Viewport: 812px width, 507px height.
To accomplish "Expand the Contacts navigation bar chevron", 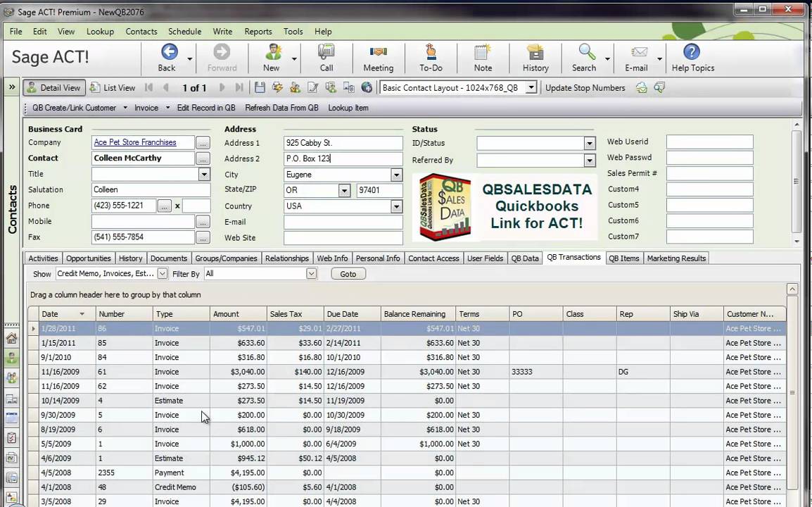I will pos(12,87).
